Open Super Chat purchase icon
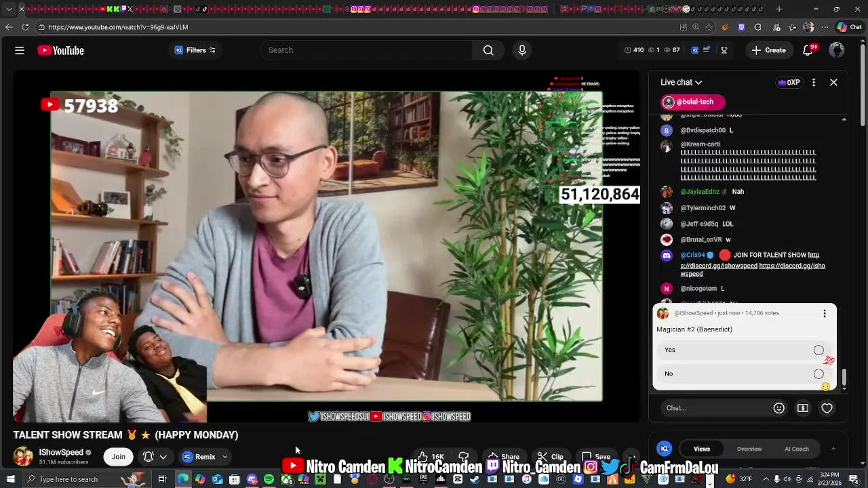This screenshot has height=488, width=868. pos(803,408)
